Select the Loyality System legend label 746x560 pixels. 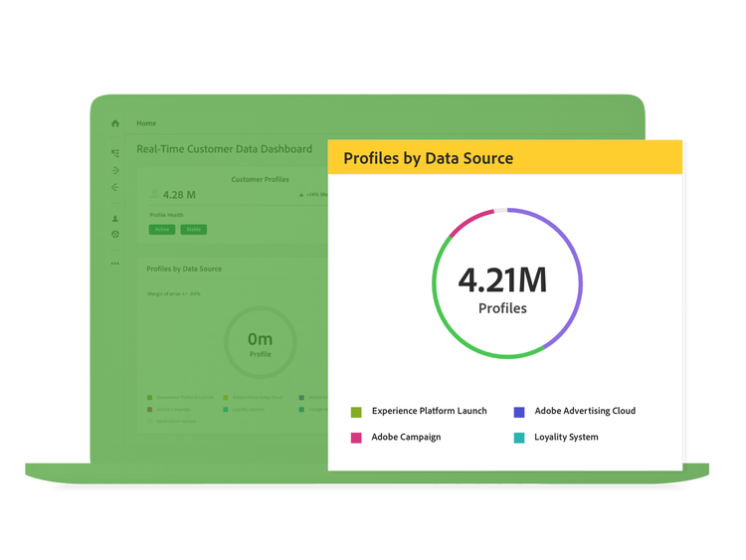tap(566, 438)
